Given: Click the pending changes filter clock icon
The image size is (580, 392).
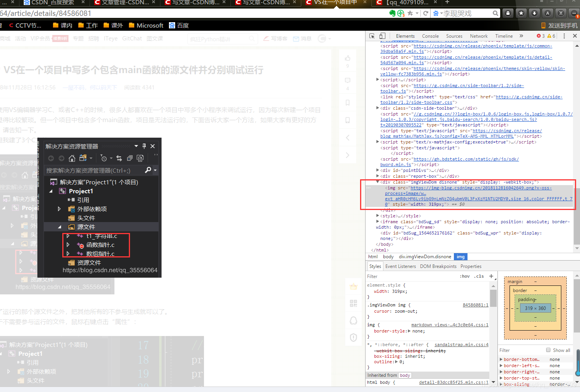Looking at the screenshot, I should coord(104,158).
